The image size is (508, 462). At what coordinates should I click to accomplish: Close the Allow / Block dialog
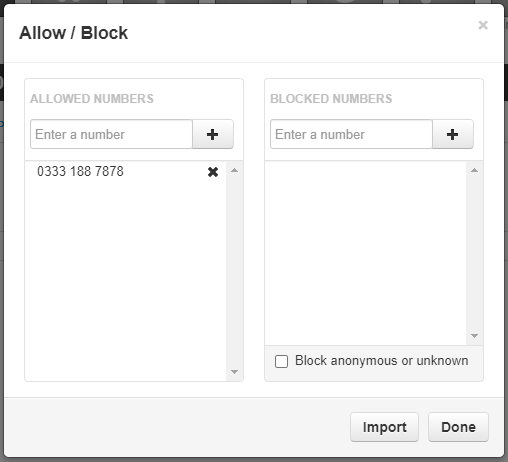483,25
